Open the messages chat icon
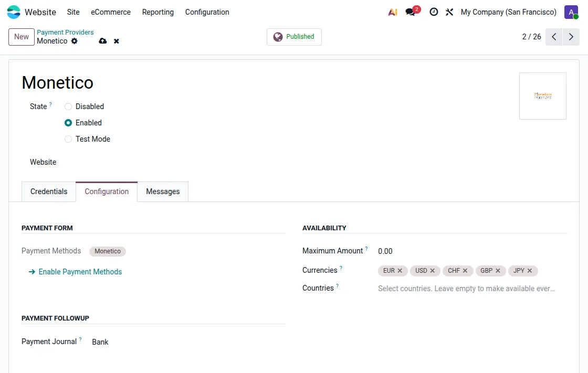 click(x=411, y=12)
